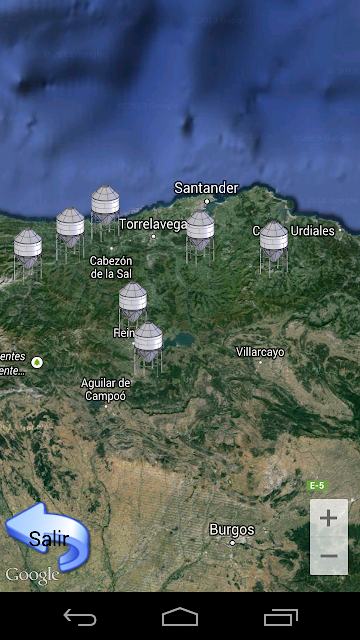
Task: Tap the E-5 road sign badge
Action: [x=317, y=485]
